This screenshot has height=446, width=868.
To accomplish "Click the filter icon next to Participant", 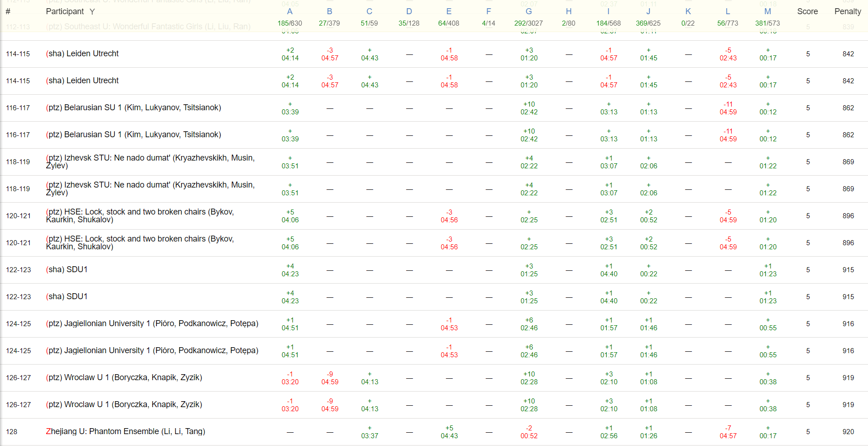I will [x=92, y=12].
